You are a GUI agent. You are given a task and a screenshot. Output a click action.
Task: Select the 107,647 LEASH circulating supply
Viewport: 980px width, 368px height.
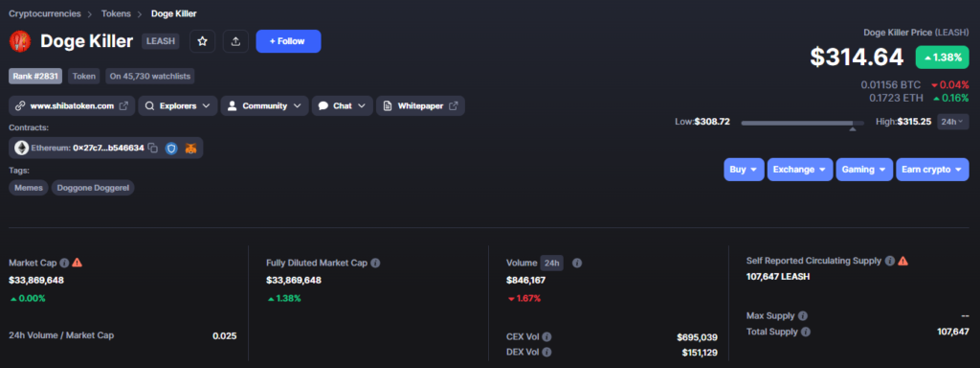[x=778, y=276]
